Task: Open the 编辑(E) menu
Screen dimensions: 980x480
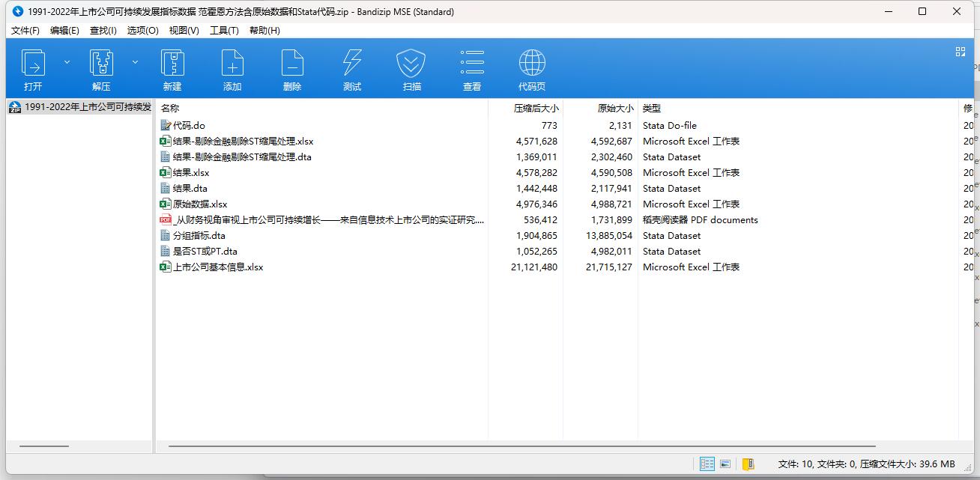Action: tap(64, 31)
